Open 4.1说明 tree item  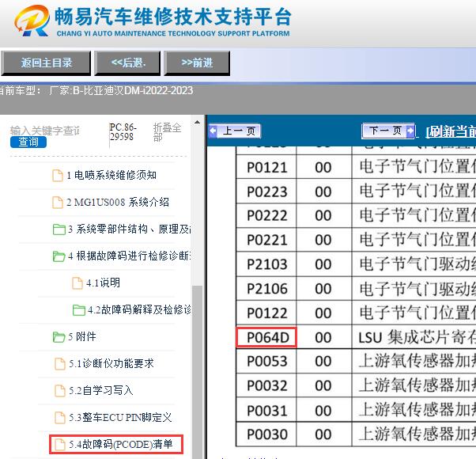(103, 283)
